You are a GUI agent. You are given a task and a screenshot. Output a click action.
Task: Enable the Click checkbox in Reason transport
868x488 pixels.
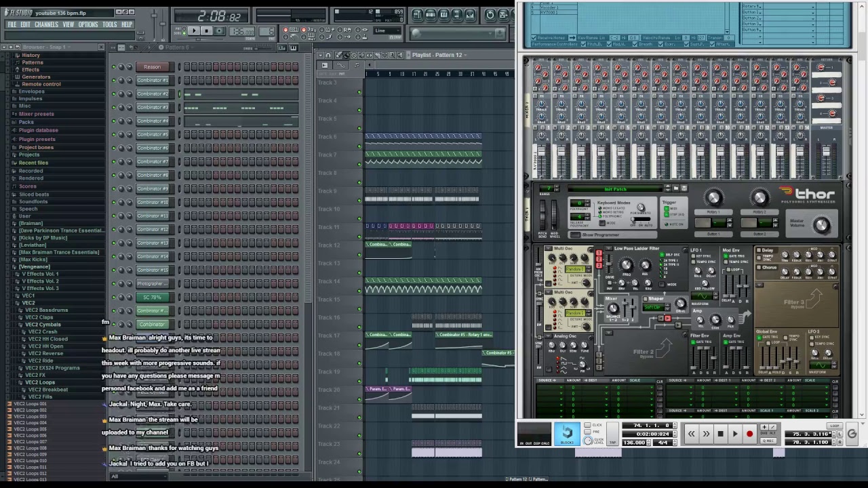[588, 426]
